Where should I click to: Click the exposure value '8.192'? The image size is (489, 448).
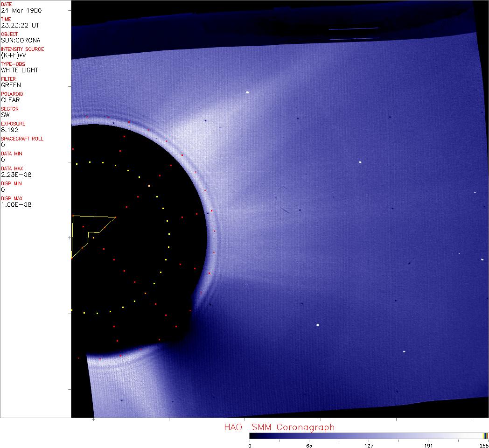click(x=9, y=130)
